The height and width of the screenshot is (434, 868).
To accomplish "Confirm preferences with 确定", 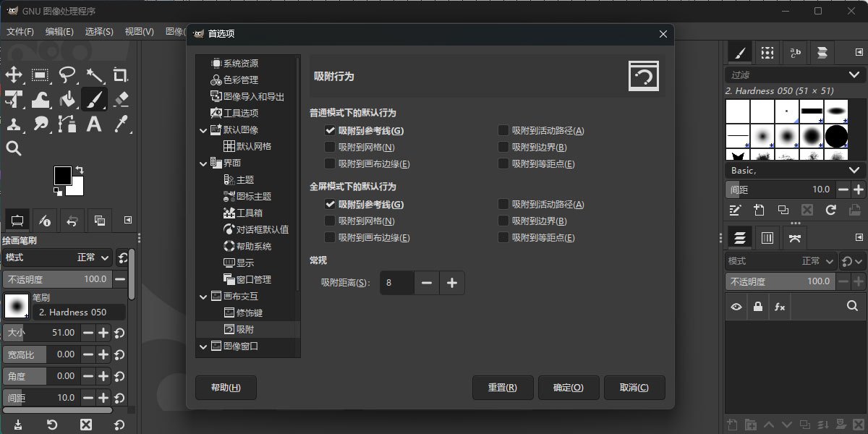I will (x=569, y=388).
